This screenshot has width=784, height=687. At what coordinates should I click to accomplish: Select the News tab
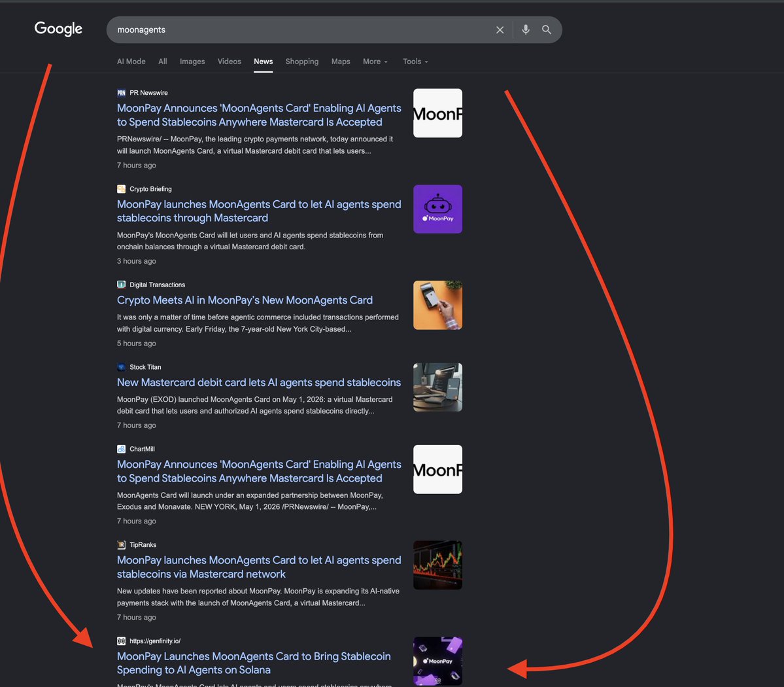point(263,62)
